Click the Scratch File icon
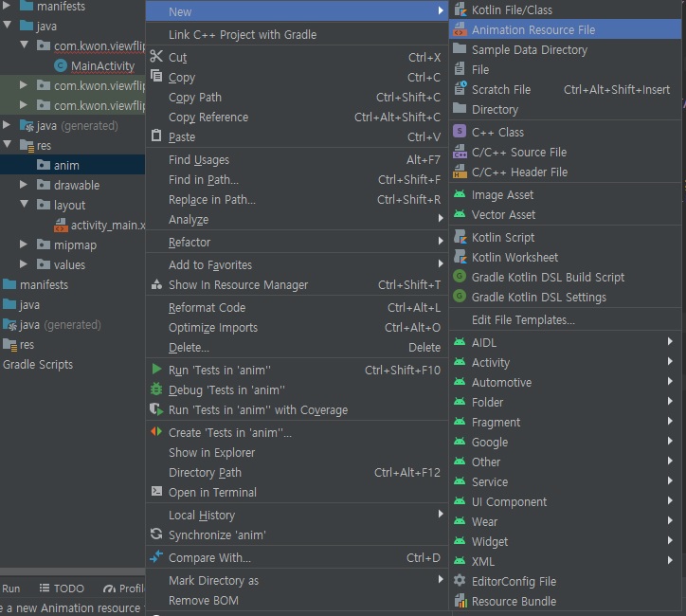 (x=460, y=89)
